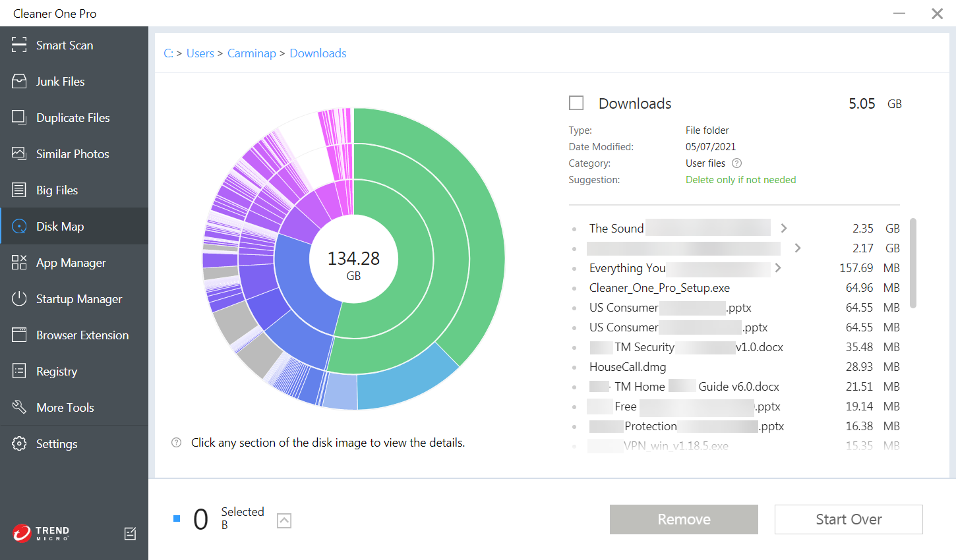Click the file list vertical scrollbar
The width and height of the screenshot is (956, 560).
click(913, 264)
